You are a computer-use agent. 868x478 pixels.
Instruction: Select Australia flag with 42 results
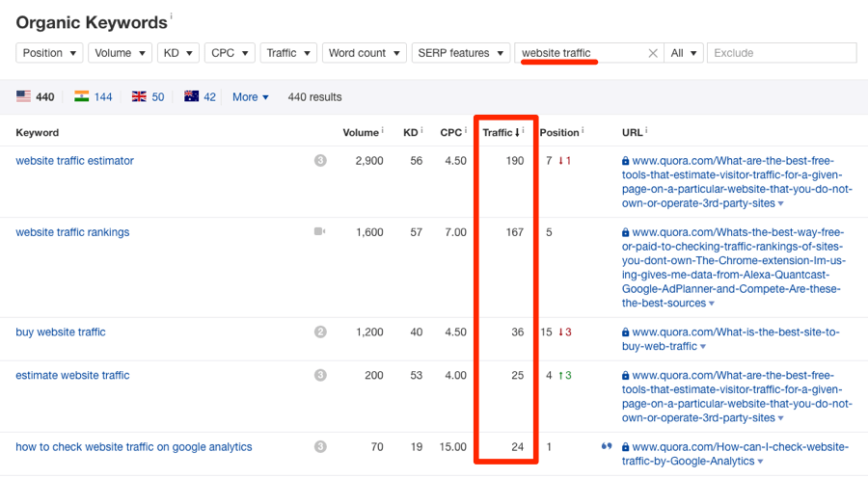tap(192, 96)
